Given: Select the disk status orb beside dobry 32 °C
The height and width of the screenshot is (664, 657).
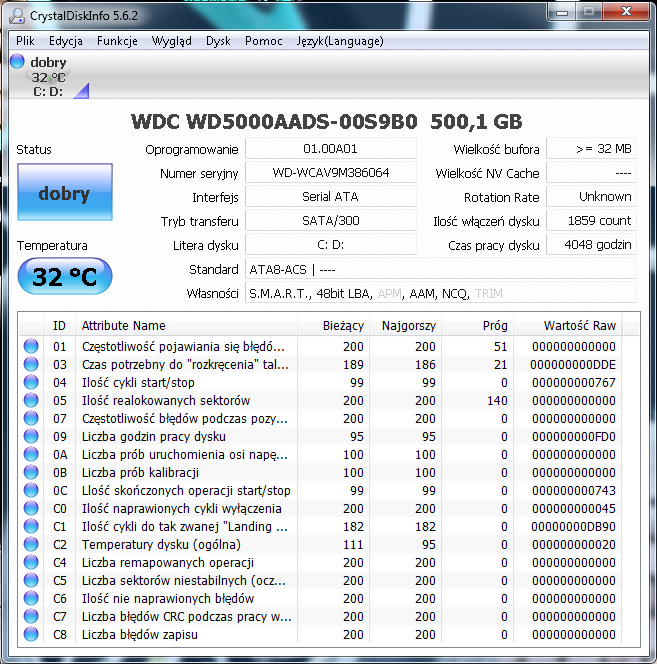Looking at the screenshot, I should 17,61.
